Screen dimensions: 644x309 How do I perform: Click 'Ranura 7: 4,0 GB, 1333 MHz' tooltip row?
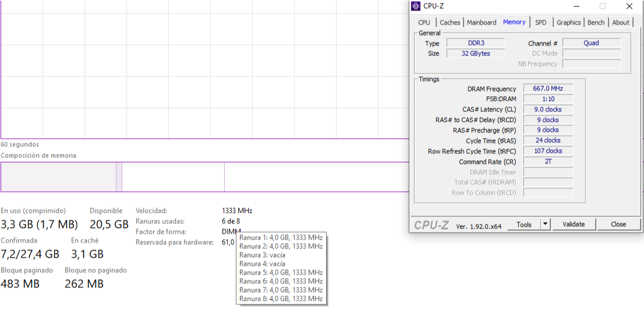(x=281, y=290)
